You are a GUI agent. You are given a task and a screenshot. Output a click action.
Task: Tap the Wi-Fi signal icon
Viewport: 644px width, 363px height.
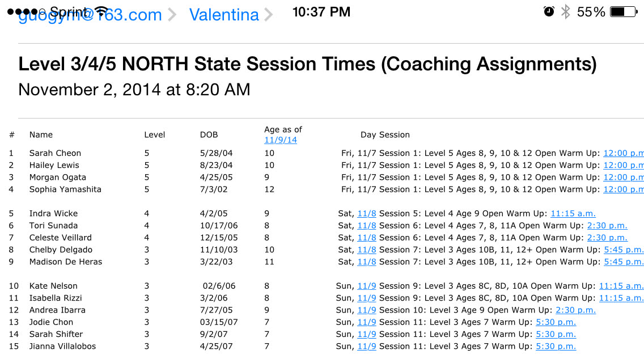tap(102, 11)
